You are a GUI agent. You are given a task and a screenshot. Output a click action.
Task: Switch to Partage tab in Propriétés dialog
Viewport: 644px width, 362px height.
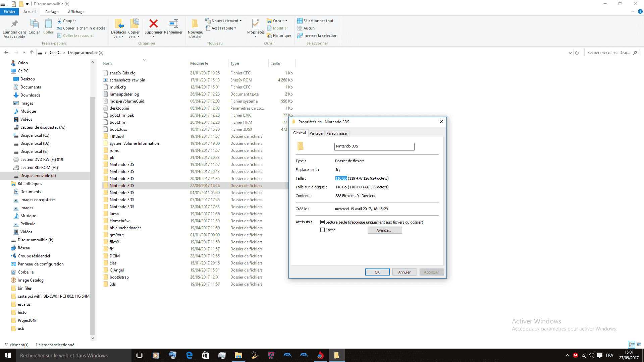coord(316,133)
